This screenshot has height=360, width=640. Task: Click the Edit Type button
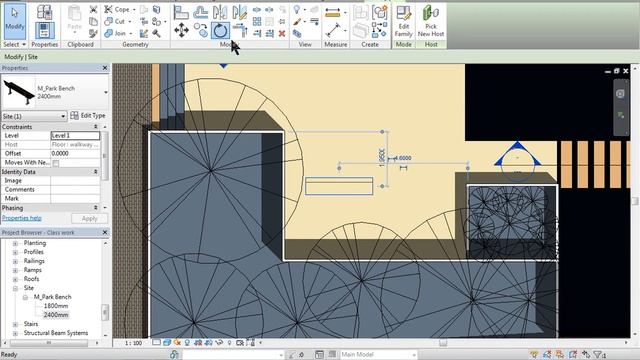(x=88, y=116)
